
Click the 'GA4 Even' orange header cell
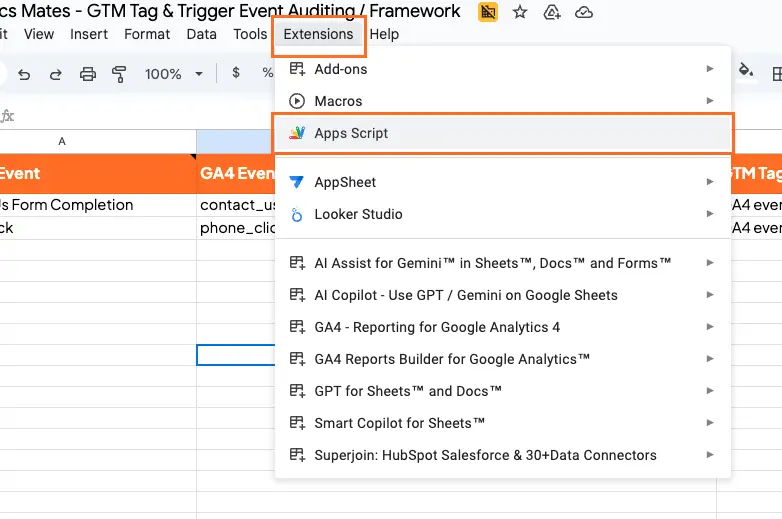[236, 173]
